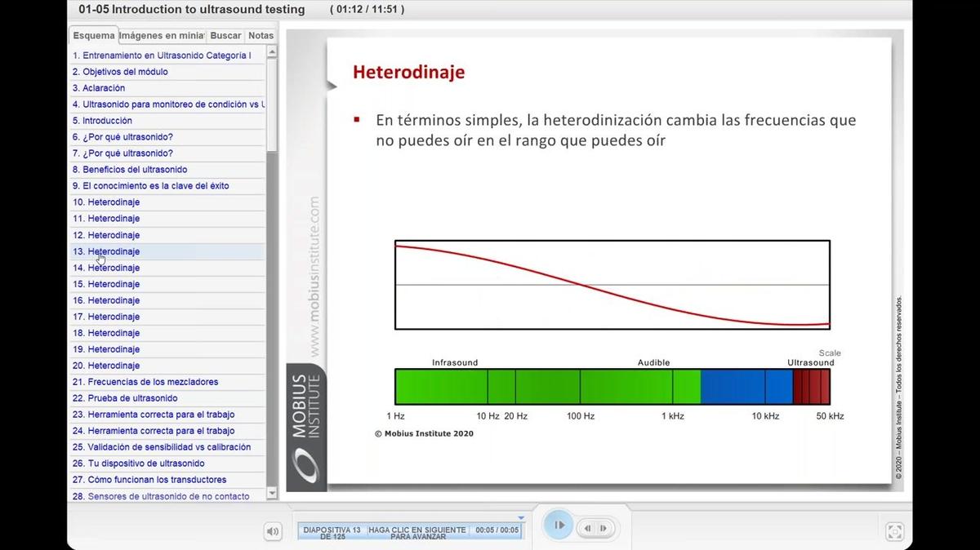Open slide 4 Ultrasonido para monitoreo de condición

click(167, 104)
